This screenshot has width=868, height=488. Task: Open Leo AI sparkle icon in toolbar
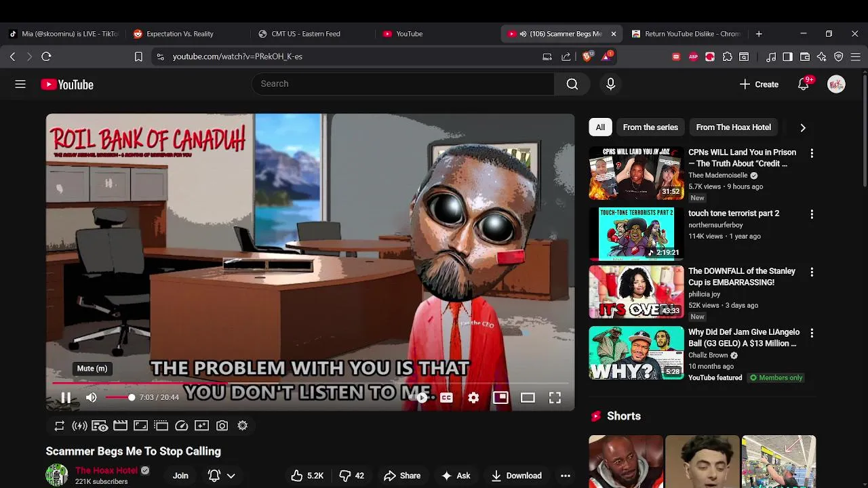point(822,57)
